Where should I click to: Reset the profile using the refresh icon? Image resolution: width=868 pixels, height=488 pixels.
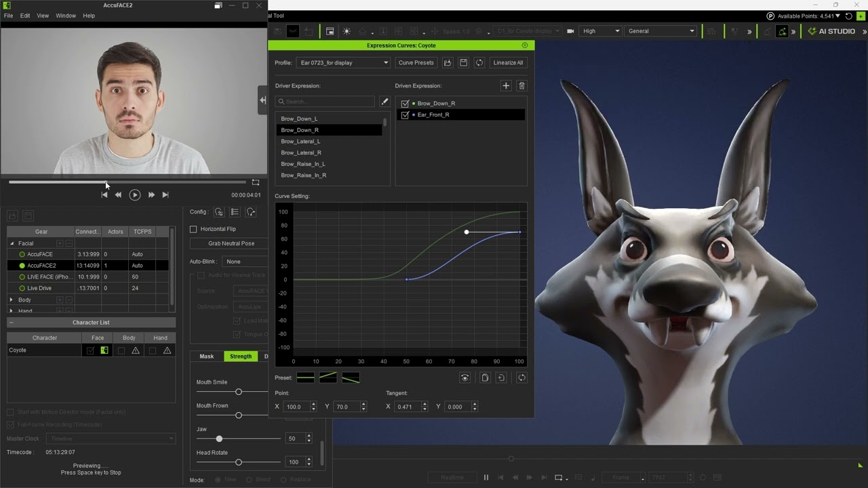click(479, 62)
